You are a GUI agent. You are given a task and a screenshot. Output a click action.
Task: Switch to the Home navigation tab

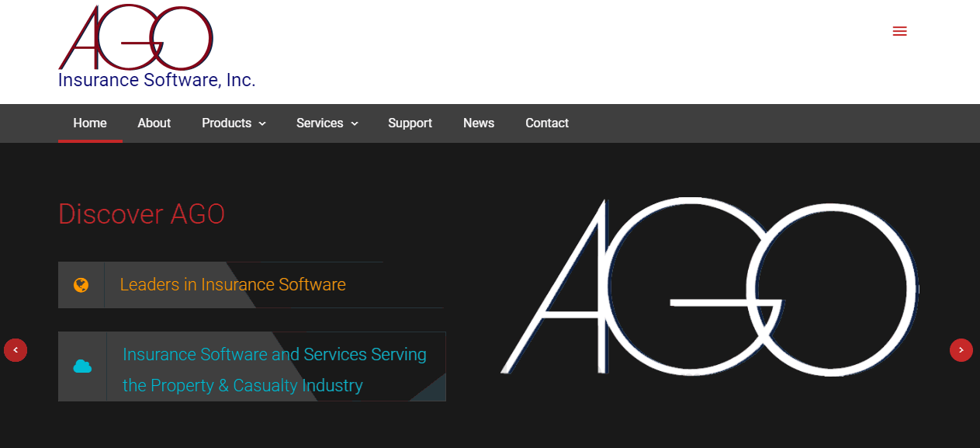coord(90,123)
